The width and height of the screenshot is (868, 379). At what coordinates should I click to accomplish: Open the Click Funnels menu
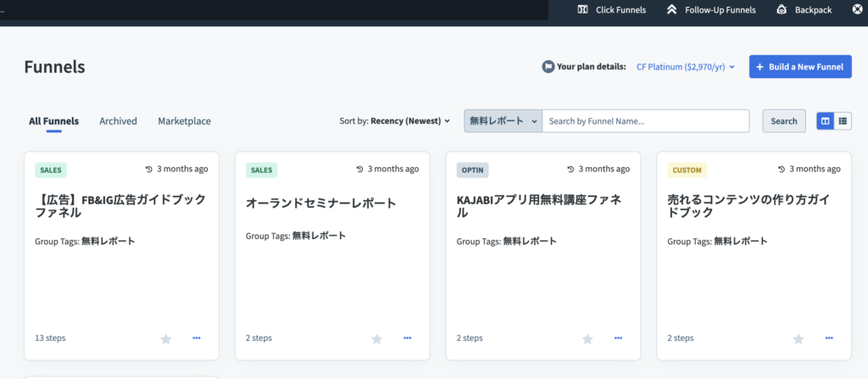point(611,9)
